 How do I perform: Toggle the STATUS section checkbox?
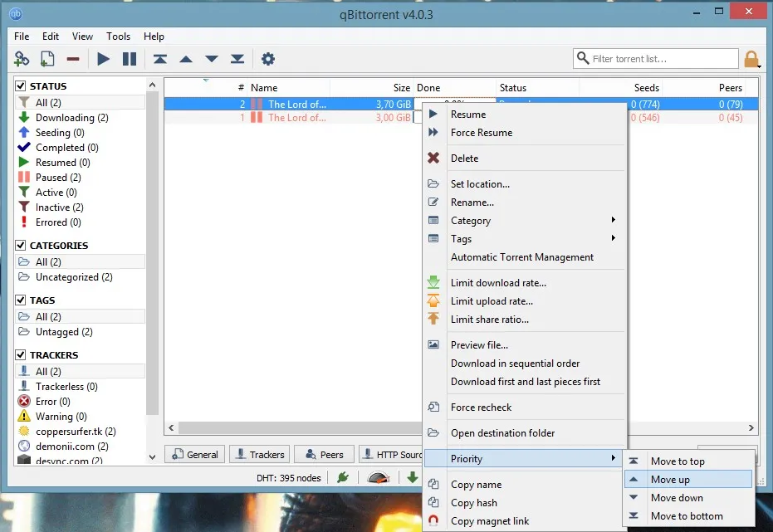pyautogui.click(x=21, y=85)
